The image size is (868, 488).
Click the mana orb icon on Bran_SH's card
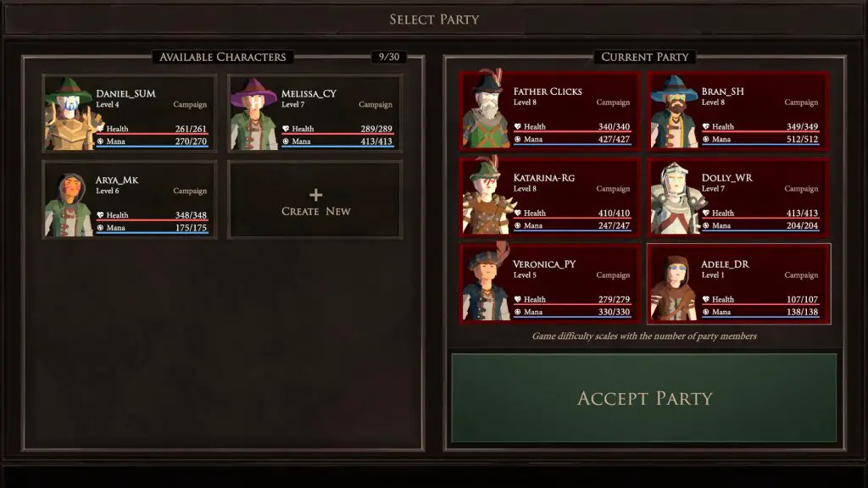pos(706,140)
